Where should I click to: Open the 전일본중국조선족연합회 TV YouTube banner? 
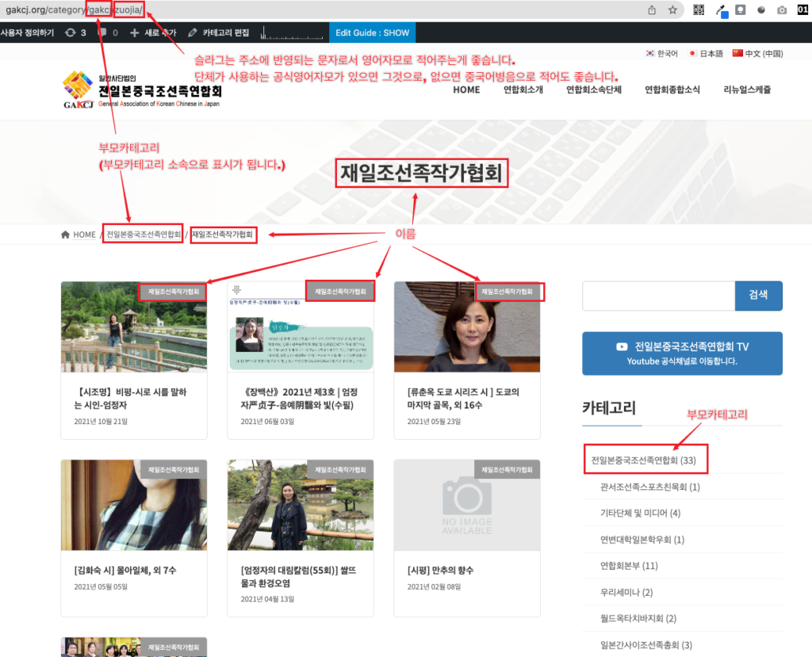pos(682,353)
